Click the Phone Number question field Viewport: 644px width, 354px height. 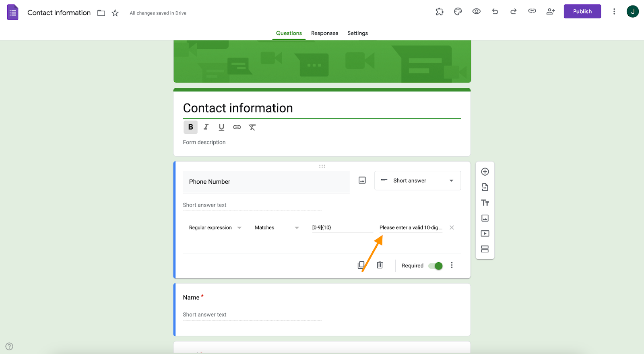(266, 182)
